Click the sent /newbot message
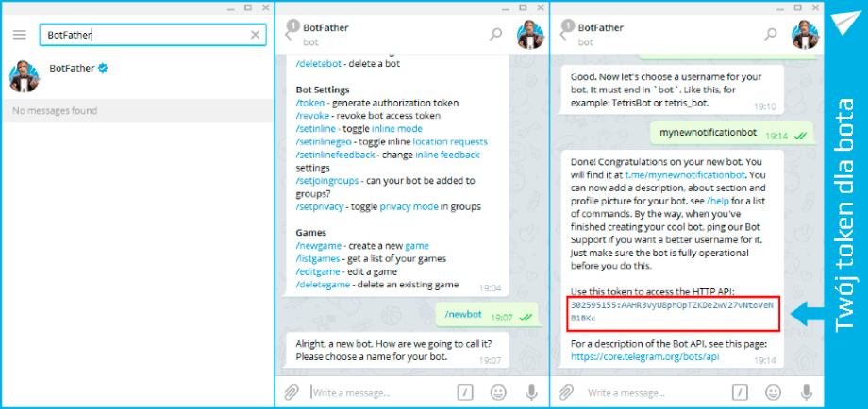 tap(487, 315)
